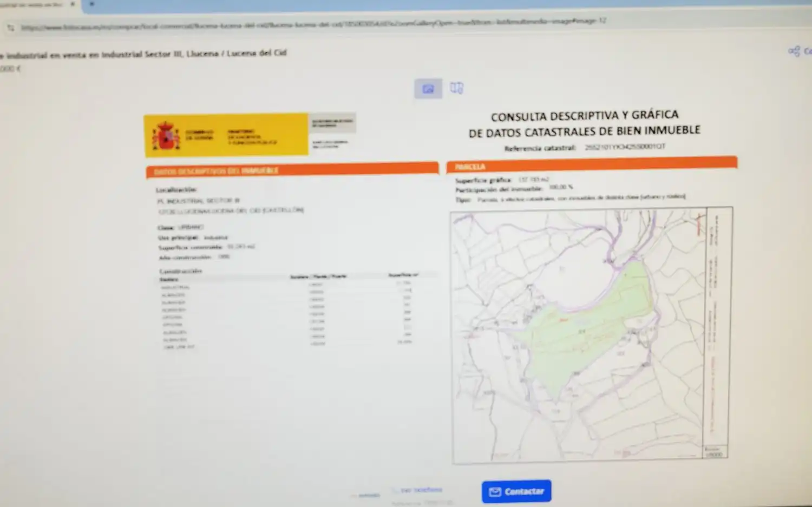812x507 pixels.
Task: Click the Gobierno de España logo banner
Action: pos(226,135)
